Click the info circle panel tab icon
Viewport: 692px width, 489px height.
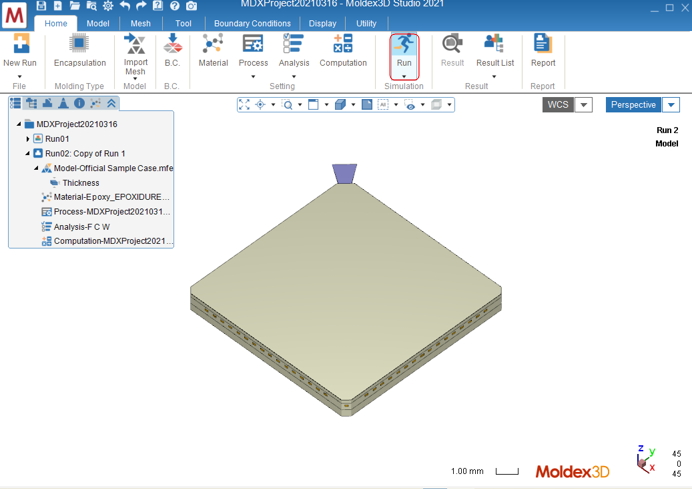pos(79,103)
